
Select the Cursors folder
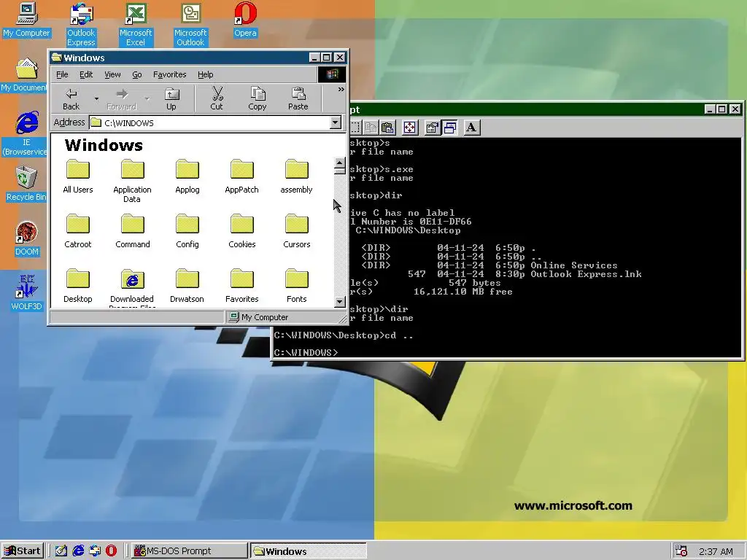point(296,231)
